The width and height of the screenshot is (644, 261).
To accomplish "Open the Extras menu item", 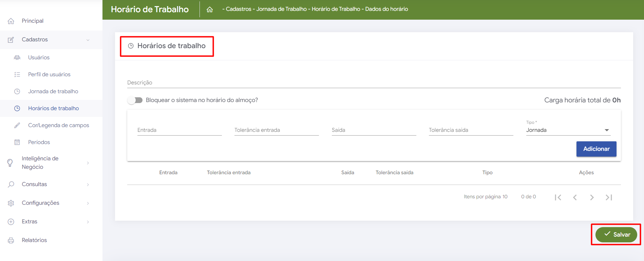I will (x=30, y=222).
